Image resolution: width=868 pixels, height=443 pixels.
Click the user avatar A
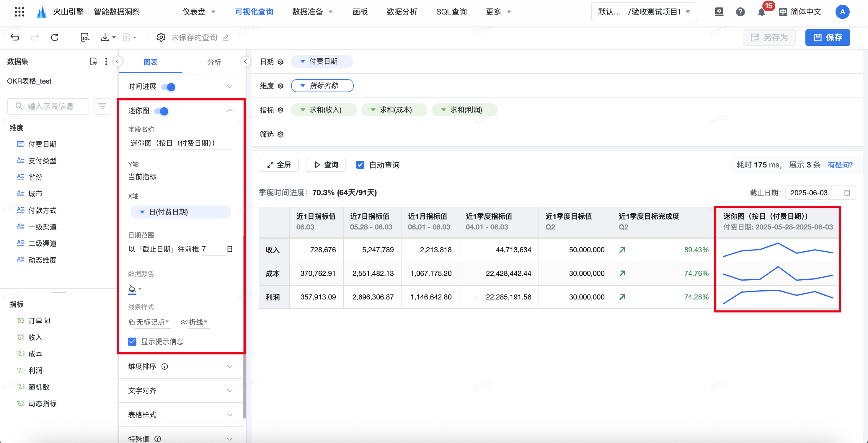pyautogui.click(x=842, y=12)
